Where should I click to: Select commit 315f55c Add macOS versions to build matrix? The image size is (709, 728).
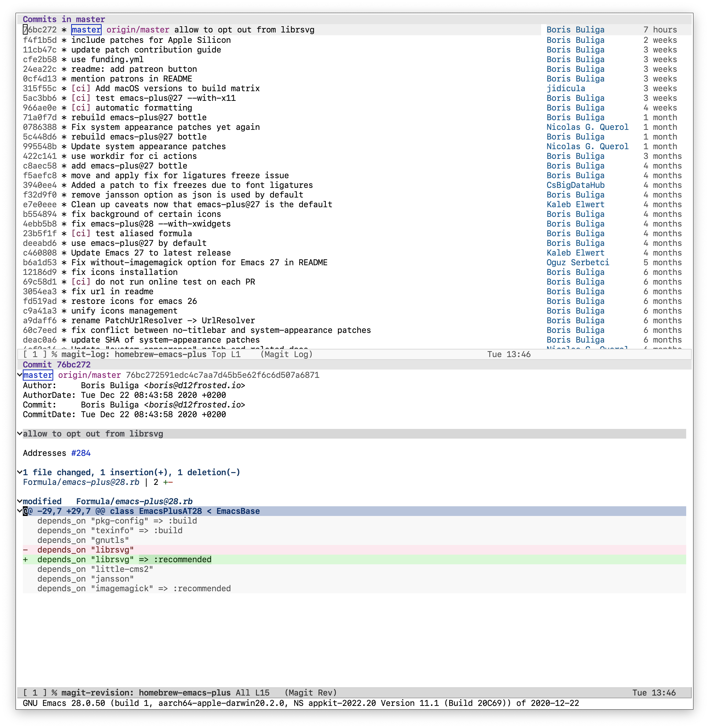tap(141, 88)
